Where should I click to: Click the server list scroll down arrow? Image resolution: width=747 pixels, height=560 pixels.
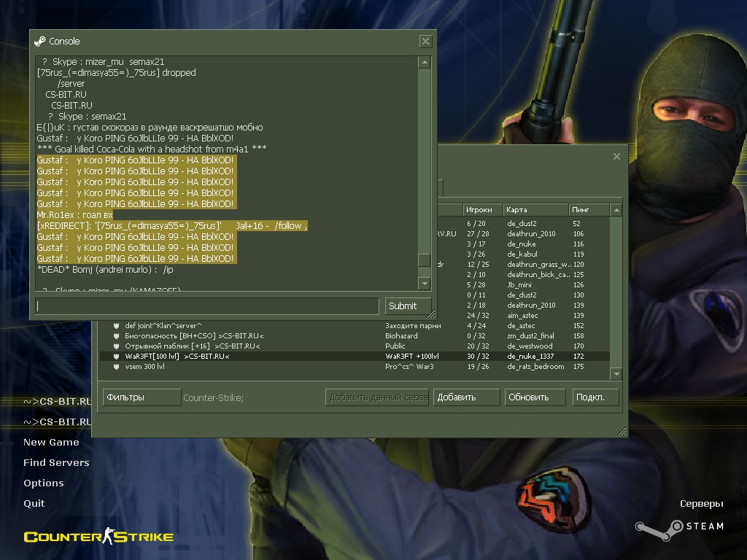[x=616, y=374]
